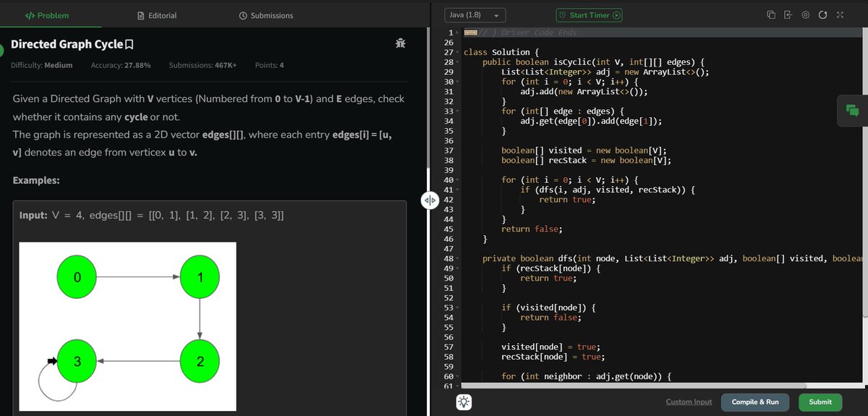Bookmark the Directed Graph Cycle problem
The height and width of the screenshot is (416, 868).
click(x=129, y=45)
